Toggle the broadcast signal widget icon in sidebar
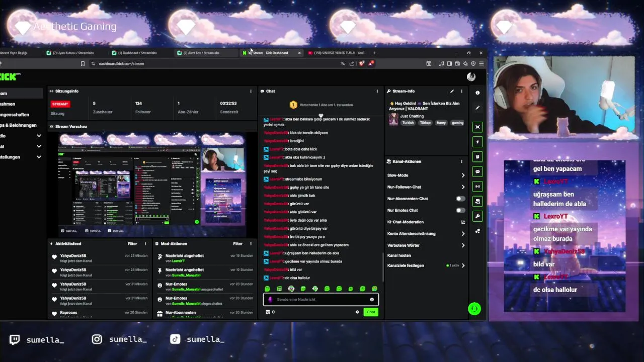 [x=477, y=187]
